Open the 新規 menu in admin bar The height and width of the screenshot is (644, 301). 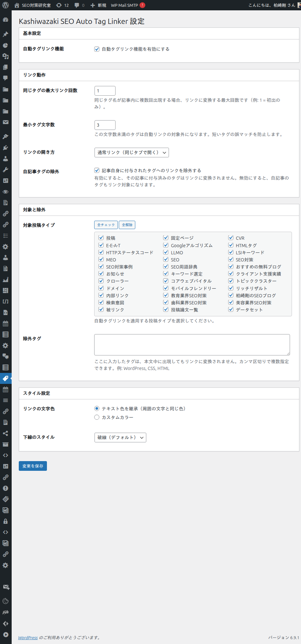click(x=98, y=5)
